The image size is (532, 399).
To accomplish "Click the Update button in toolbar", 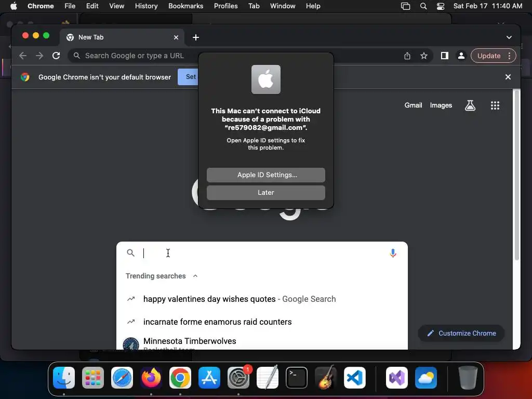I will point(488,56).
